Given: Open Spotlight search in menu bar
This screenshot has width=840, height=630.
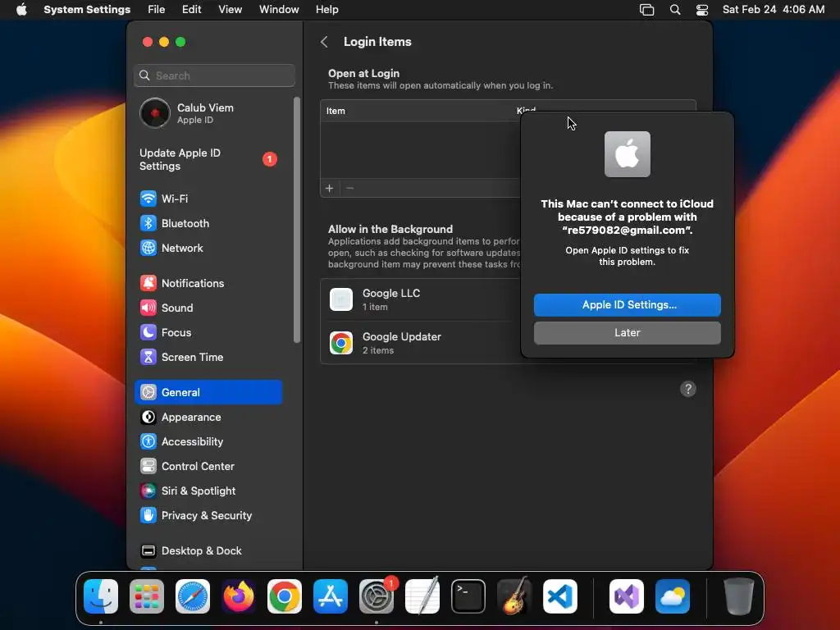Looking at the screenshot, I should [675, 10].
